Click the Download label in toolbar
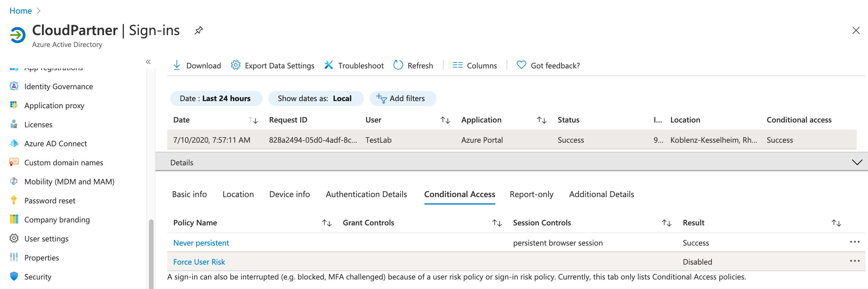868x289 pixels. 204,66
